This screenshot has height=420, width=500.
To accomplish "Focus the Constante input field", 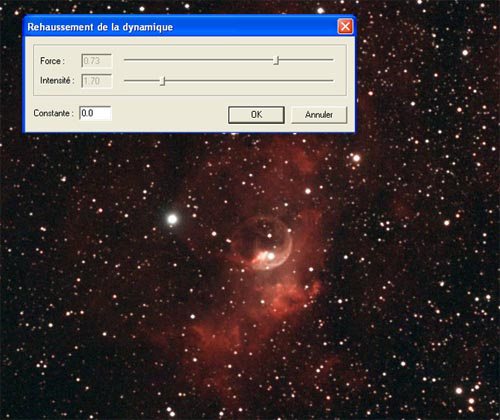I will (95, 113).
